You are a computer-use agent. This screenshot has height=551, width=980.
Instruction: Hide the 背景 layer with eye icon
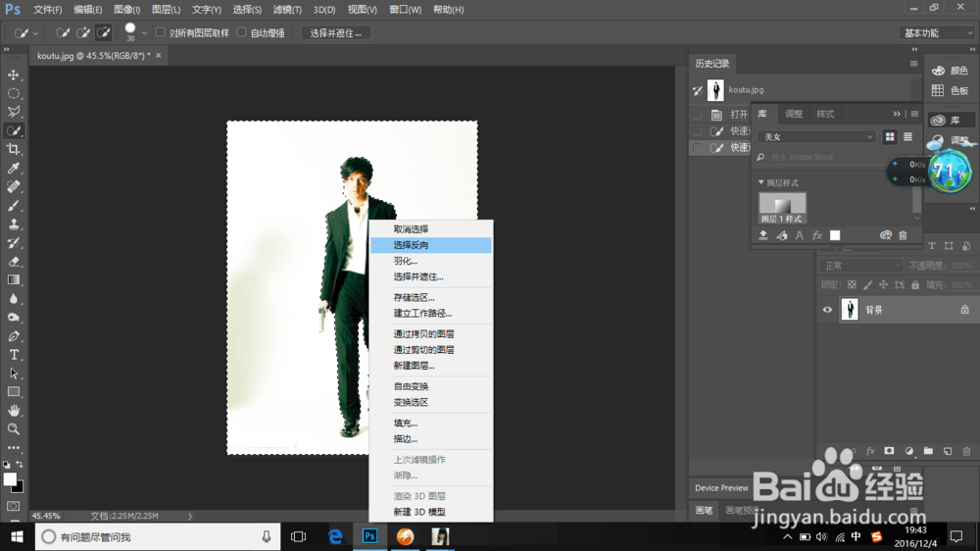tap(827, 310)
